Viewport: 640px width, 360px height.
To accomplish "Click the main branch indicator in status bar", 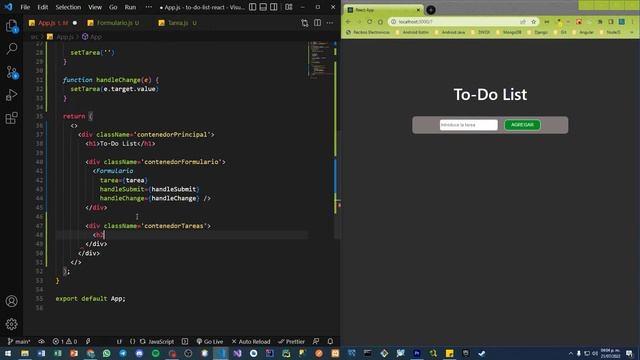I will [19, 341].
